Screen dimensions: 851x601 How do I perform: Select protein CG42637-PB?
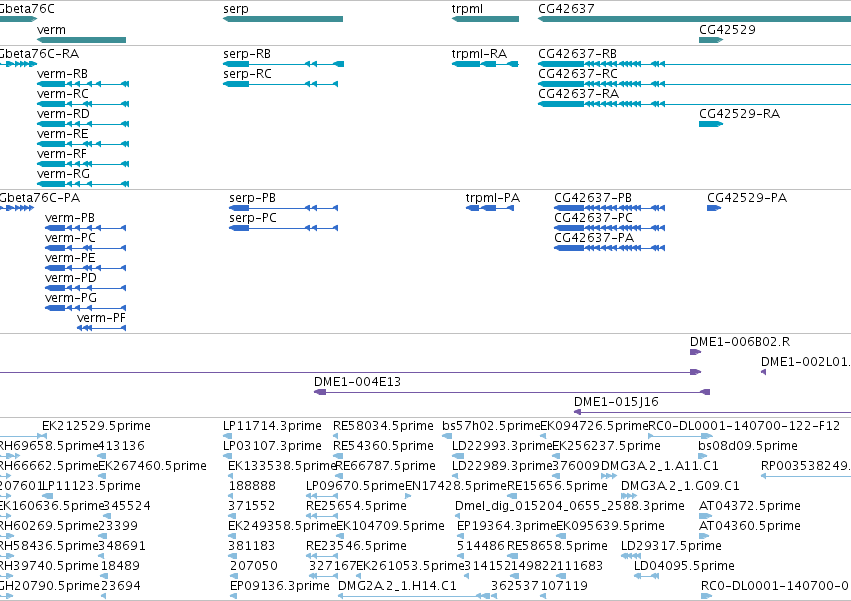609,208
